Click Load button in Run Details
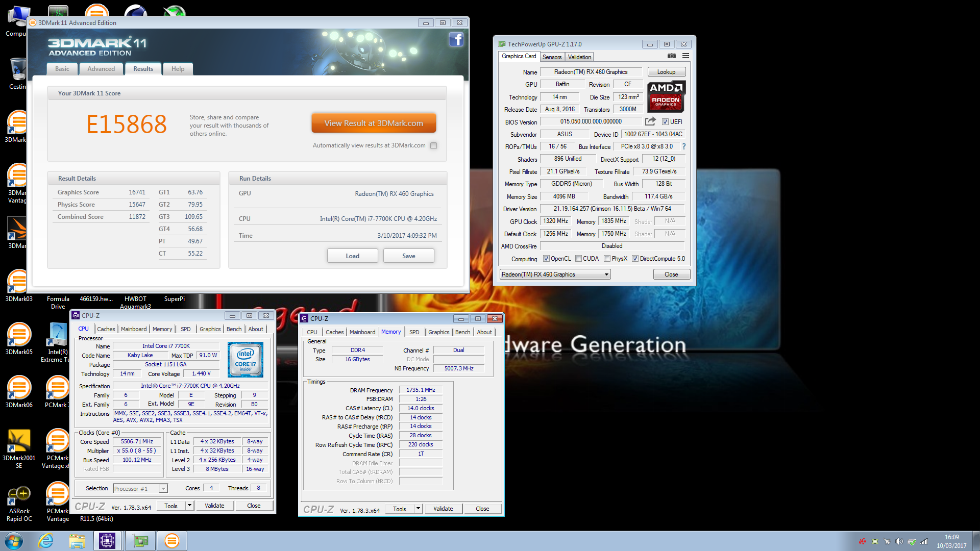This screenshot has height=551, width=980. [353, 256]
